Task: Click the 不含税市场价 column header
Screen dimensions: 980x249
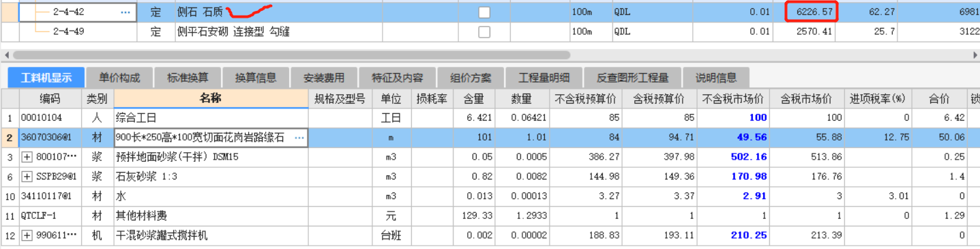Action: point(733,98)
